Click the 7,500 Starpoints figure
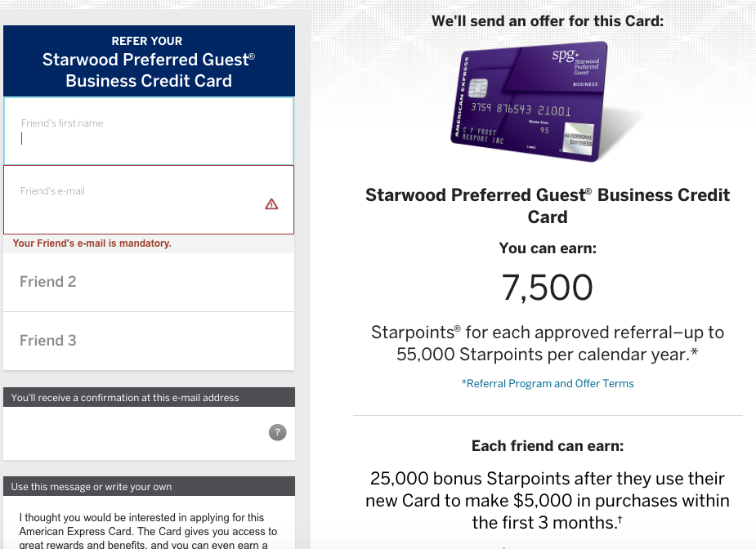756x549 pixels. pos(548,288)
